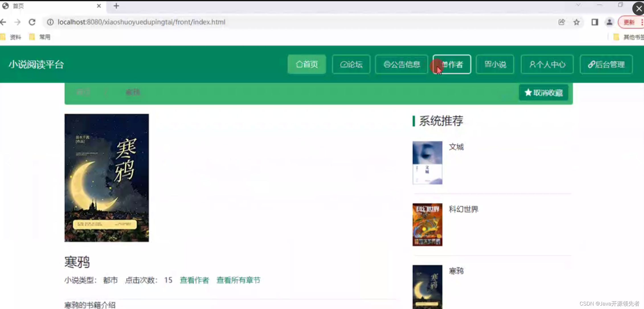The width and height of the screenshot is (644, 309).
Task: Go to 论坛 navigation item
Action: [x=351, y=64]
